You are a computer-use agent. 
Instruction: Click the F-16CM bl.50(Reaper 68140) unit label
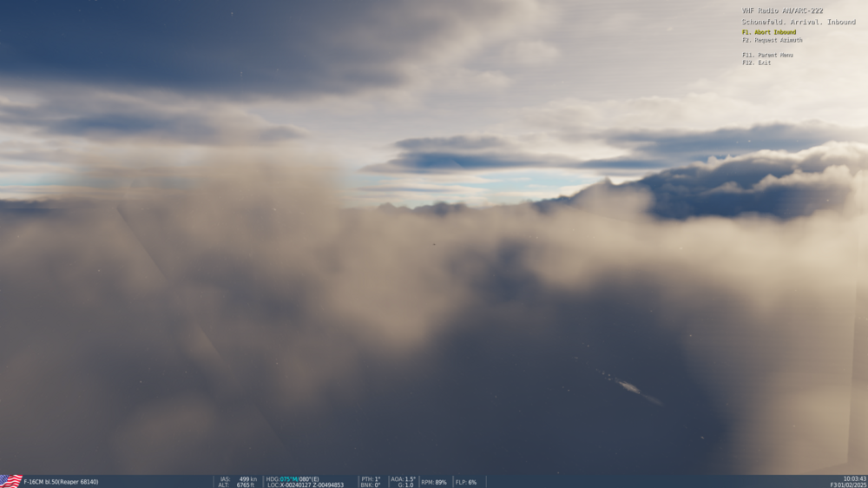(x=61, y=482)
